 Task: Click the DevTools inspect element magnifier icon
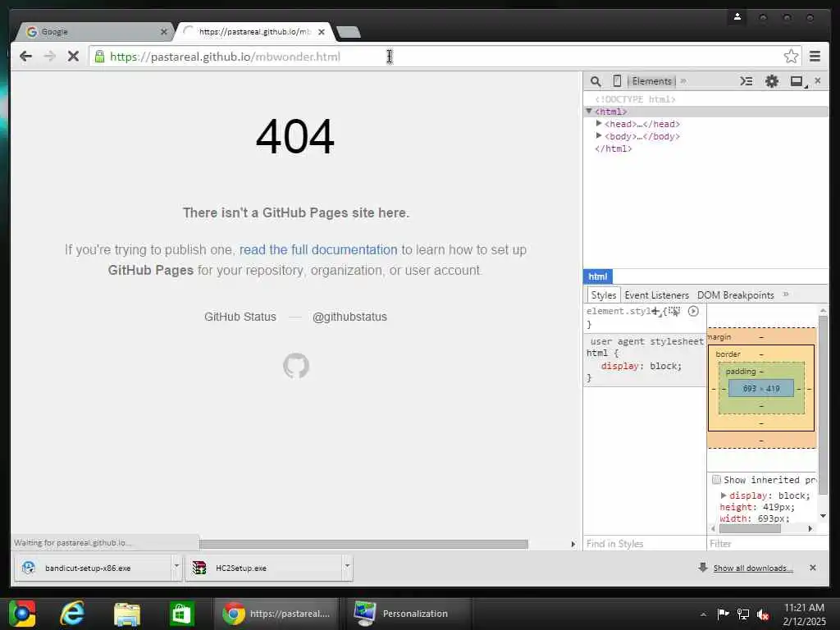[596, 81]
